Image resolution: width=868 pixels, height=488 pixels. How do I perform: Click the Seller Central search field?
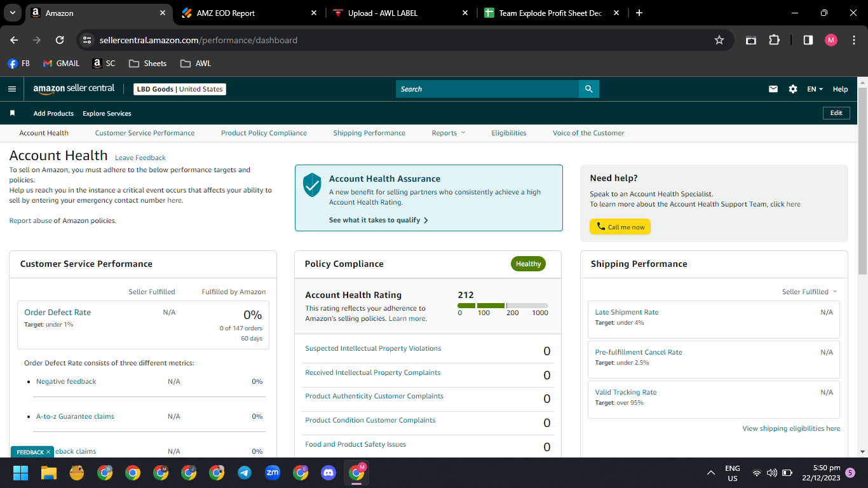(x=487, y=89)
